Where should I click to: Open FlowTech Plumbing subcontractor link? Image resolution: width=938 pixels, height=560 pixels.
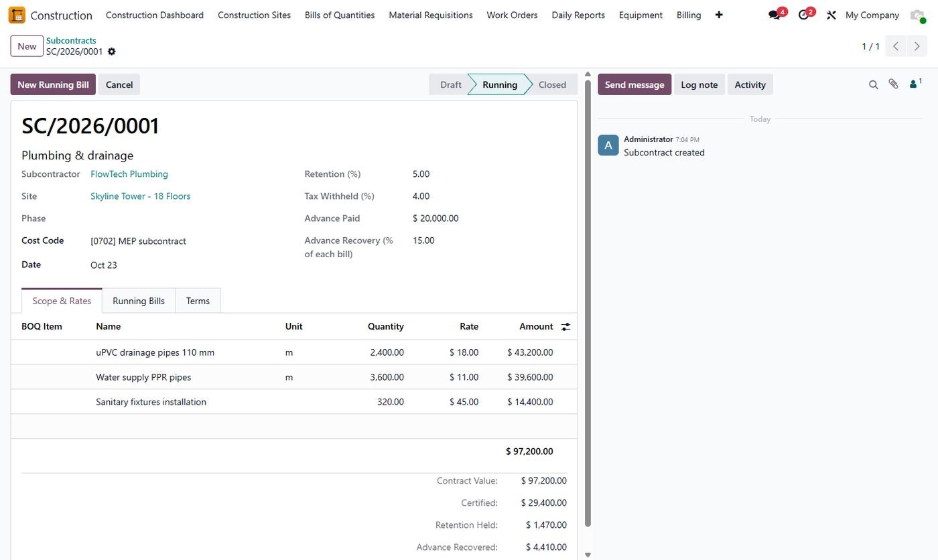point(129,174)
